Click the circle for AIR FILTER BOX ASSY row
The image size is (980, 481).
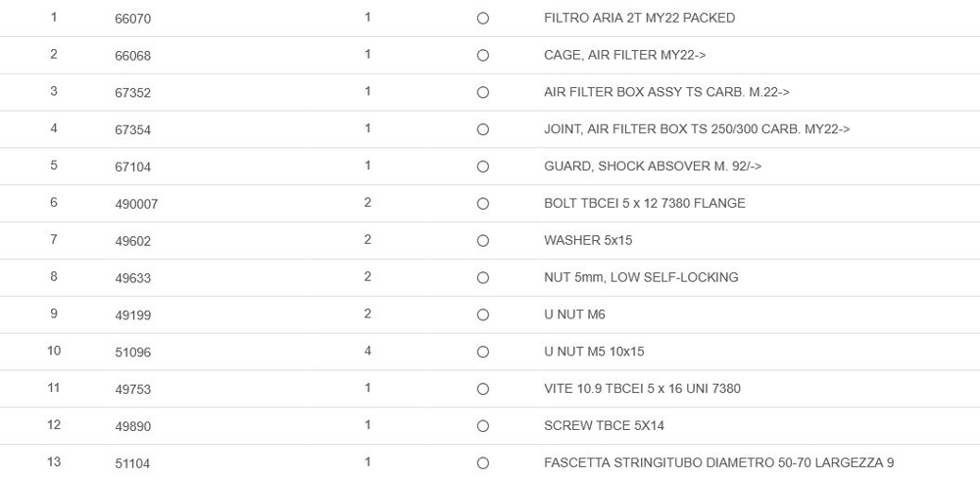482,93
